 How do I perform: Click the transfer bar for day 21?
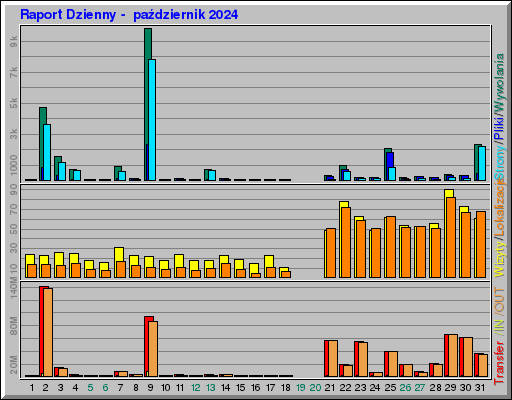click(331, 358)
